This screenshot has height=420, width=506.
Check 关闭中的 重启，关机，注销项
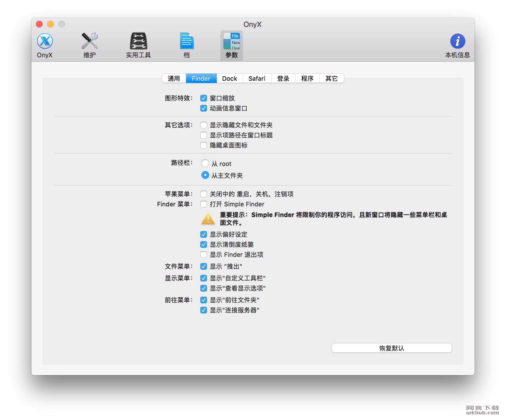tap(204, 194)
